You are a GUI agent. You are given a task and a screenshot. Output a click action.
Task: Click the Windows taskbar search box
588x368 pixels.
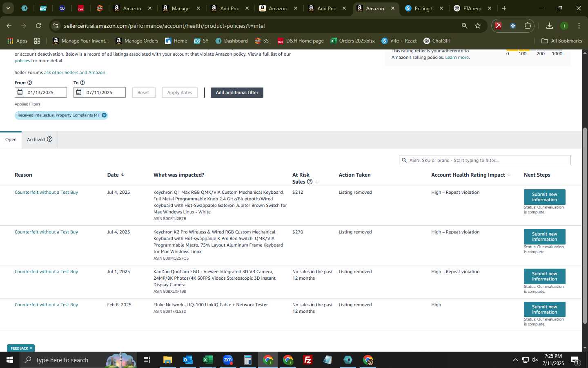click(x=78, y=360)
